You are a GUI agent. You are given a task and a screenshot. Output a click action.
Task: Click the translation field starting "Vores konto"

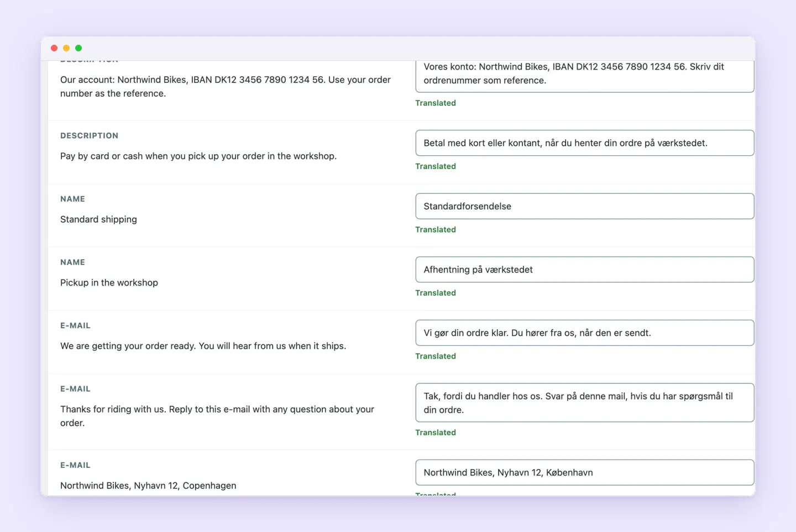tap(584, 76)
